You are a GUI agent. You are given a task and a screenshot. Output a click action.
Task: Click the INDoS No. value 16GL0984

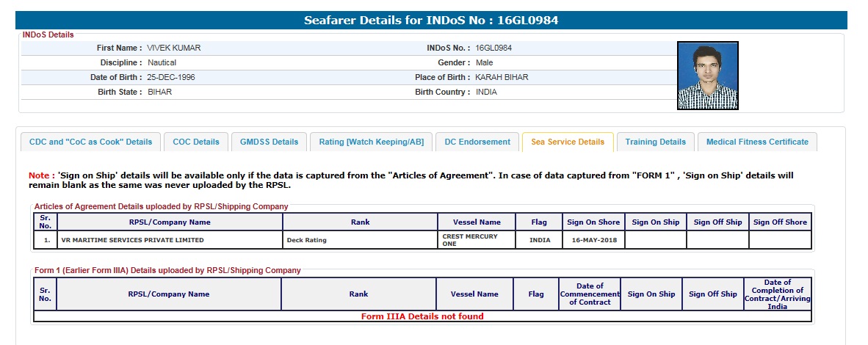[493, 48]
